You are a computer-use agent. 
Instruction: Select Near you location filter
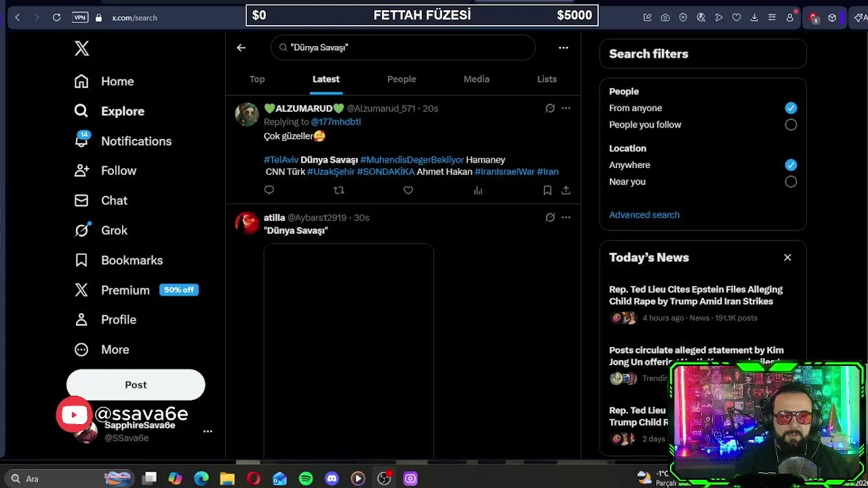point(791,182)
